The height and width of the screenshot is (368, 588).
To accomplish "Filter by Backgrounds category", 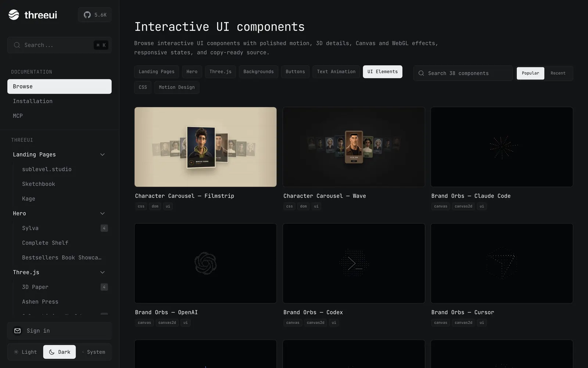I will (258, 72).
